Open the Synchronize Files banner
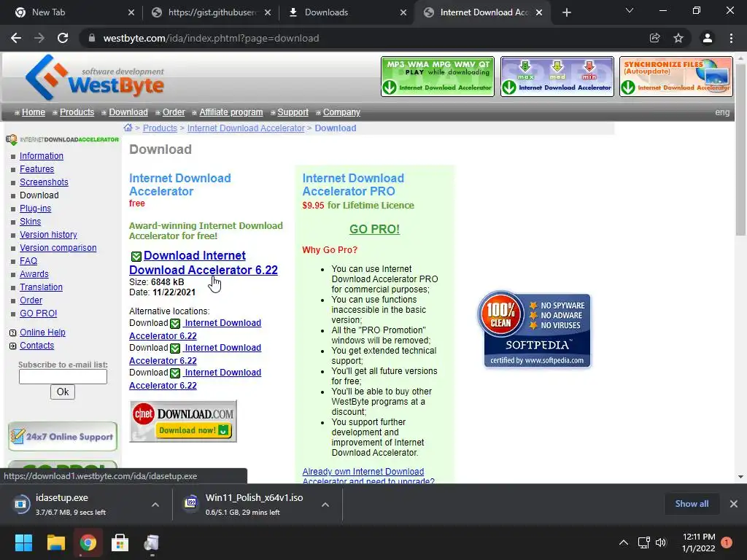The image size is (747, 560). point(676,77)
